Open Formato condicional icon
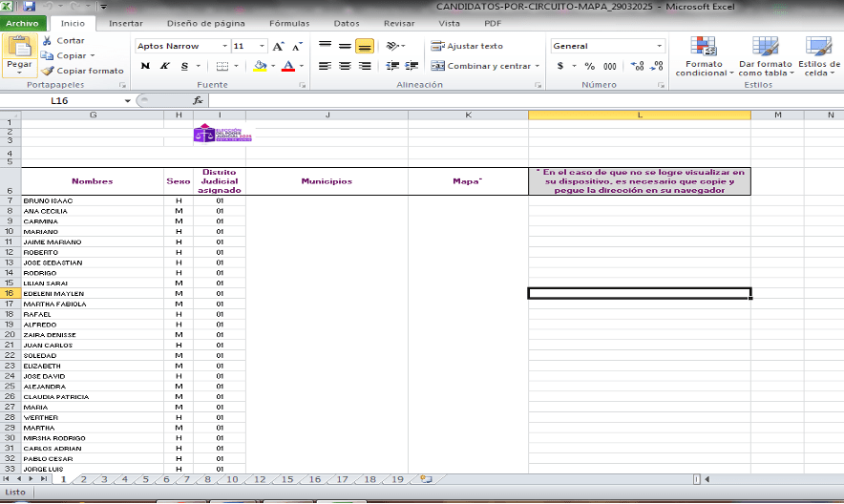Viewport: 844px width, 504px height. pos(704,48)
